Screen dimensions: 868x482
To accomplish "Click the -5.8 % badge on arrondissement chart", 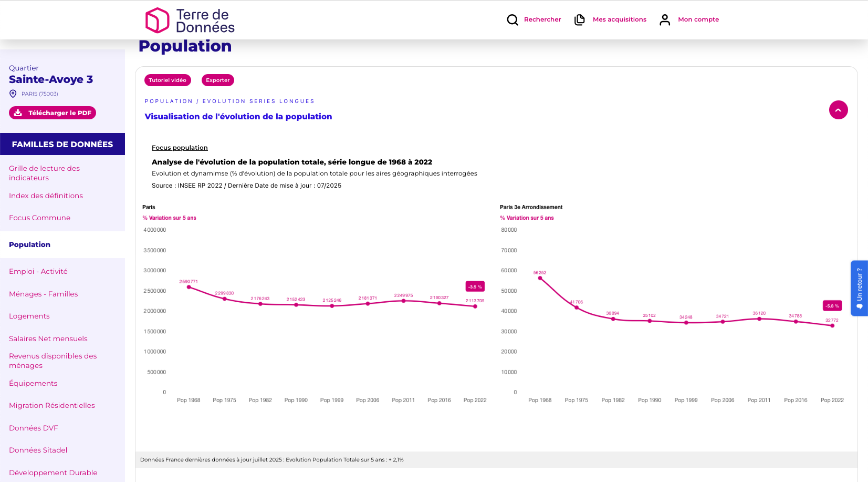I will click(x=832, y=305).
